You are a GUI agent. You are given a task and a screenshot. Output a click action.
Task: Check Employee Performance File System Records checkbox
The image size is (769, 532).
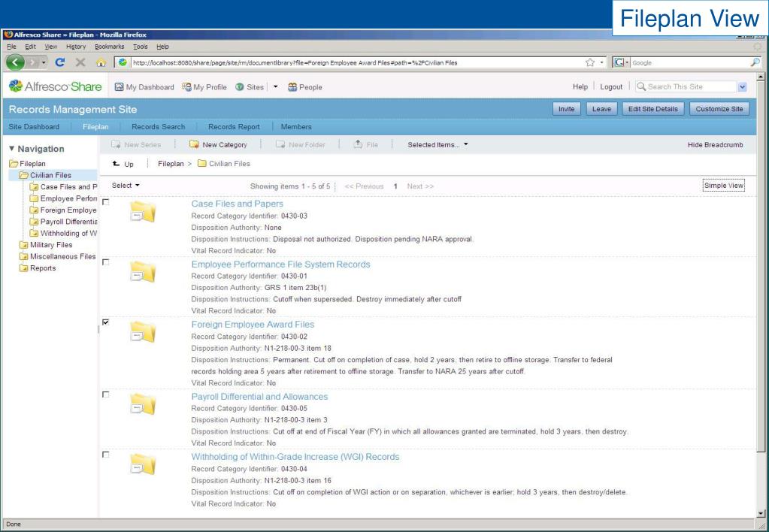pyautogui.click(x=105, y=262)
